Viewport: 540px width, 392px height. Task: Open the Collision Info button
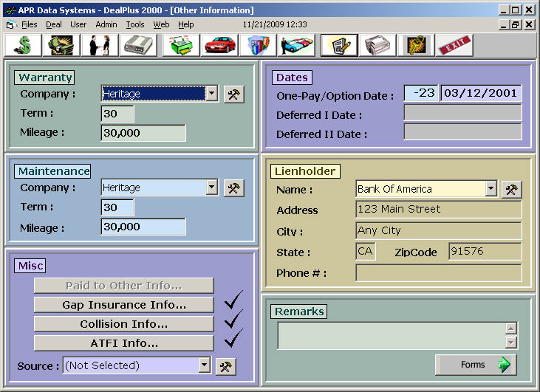pyautogui.click(x=123, y=324)
